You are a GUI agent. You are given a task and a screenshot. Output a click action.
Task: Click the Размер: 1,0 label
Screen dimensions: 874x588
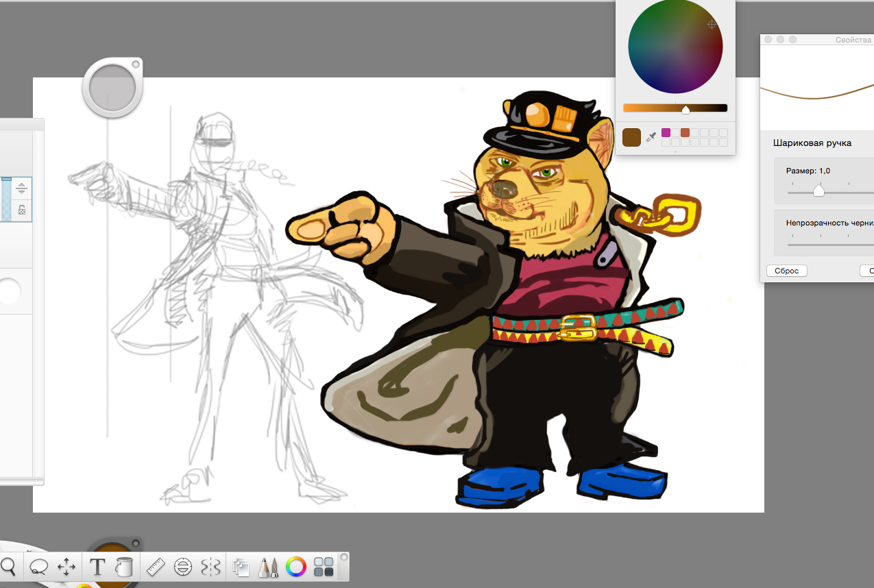click(808, 171)
